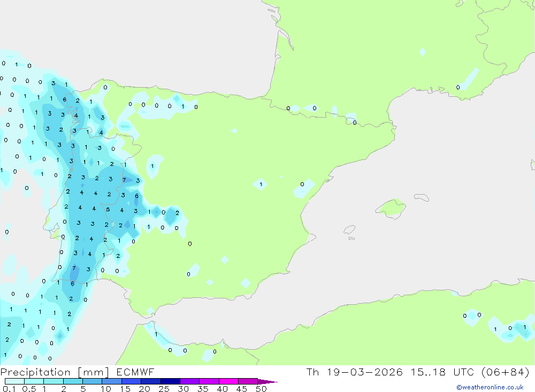The image size is (535, 392).
Task: Click the value "5" in central Portugal
Action: [x=108, y=209]
